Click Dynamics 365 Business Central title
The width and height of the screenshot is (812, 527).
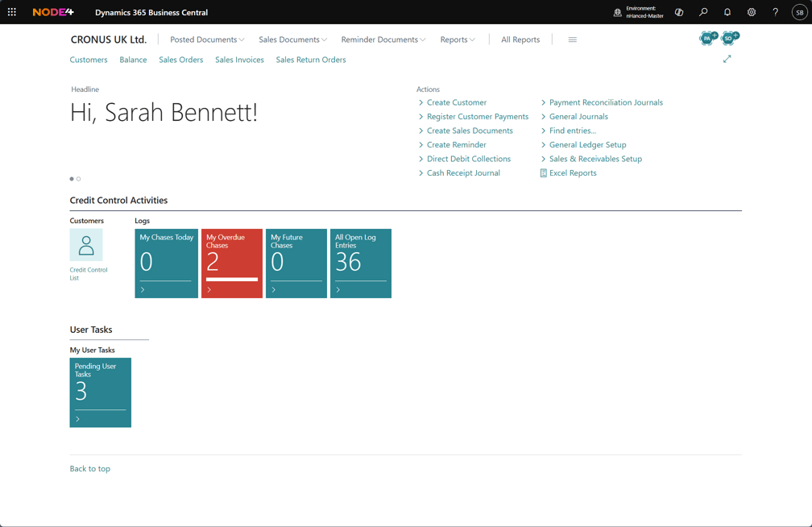[151, 12]
